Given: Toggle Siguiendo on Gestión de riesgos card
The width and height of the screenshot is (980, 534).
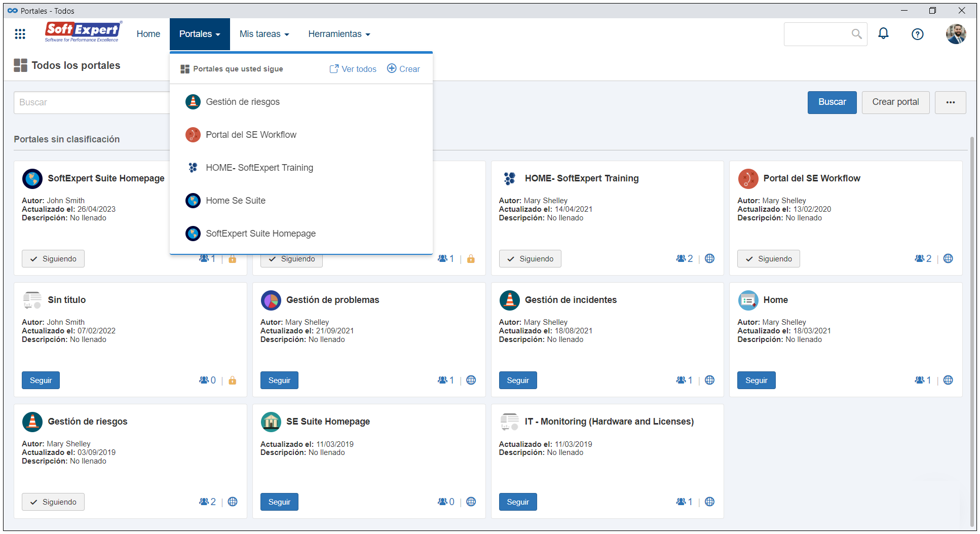Looking at the screenshot, I should [x=53, y=502].
